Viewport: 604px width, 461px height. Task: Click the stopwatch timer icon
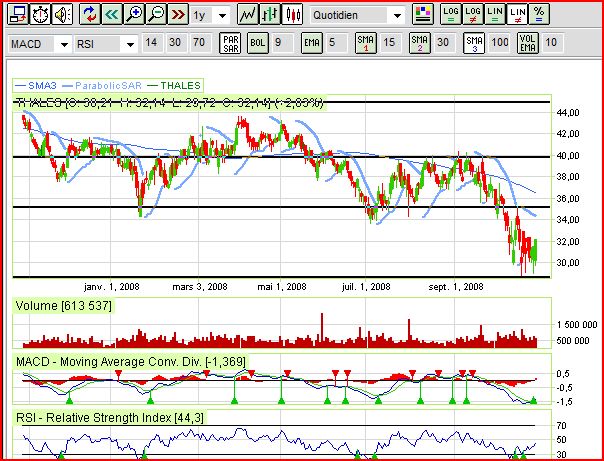pos(40,15)
